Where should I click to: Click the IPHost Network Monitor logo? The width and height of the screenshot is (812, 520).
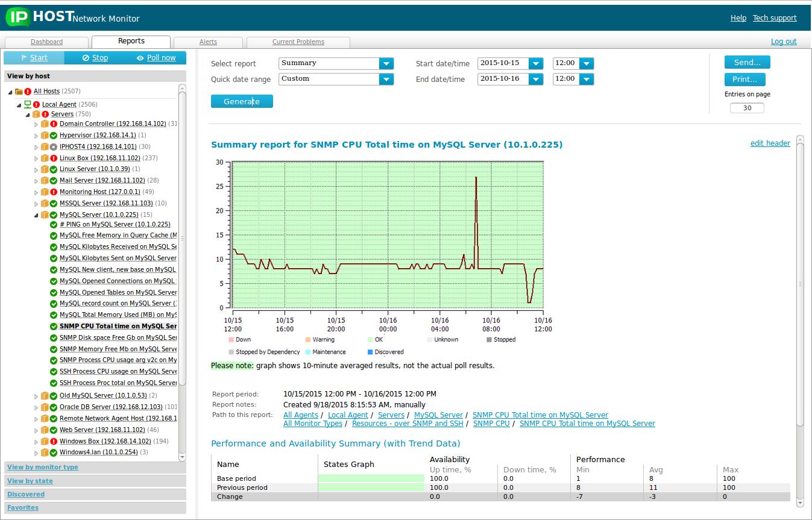[x=72, y=17]
